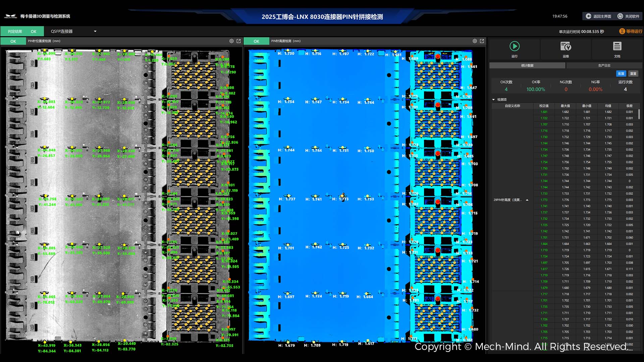Click the 2025工博会-LNX 8030 title banner
Screen dimensions: 644x362
322,17
